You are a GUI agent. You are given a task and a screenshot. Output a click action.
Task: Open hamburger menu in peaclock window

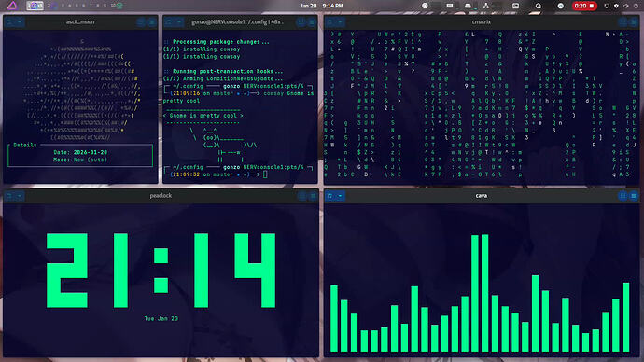tap(313, 196)
